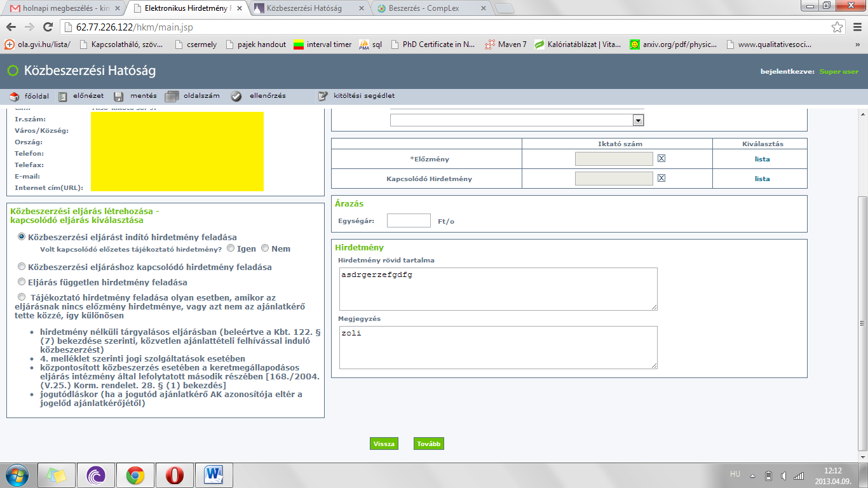The height and width of the screenshot is (488, 868).
Task: Bookmark page with the star icon
Action: [837, 27]
